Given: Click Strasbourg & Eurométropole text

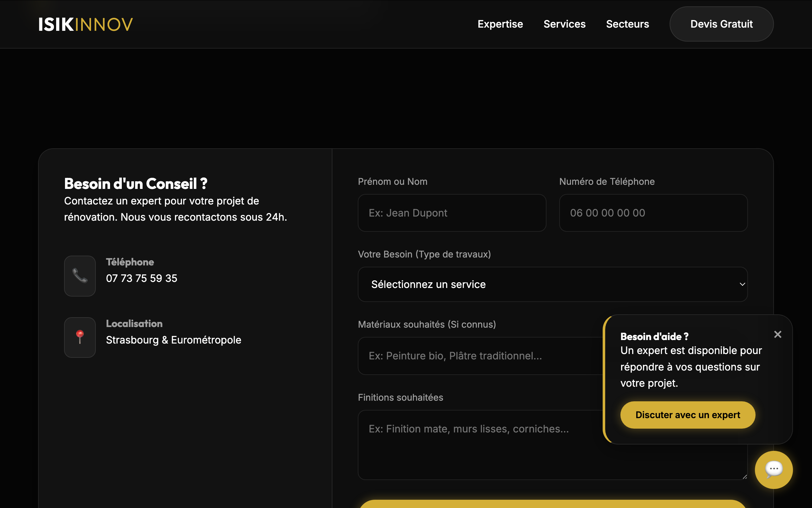Looking at the screenshot, I should tap(174, 340).
